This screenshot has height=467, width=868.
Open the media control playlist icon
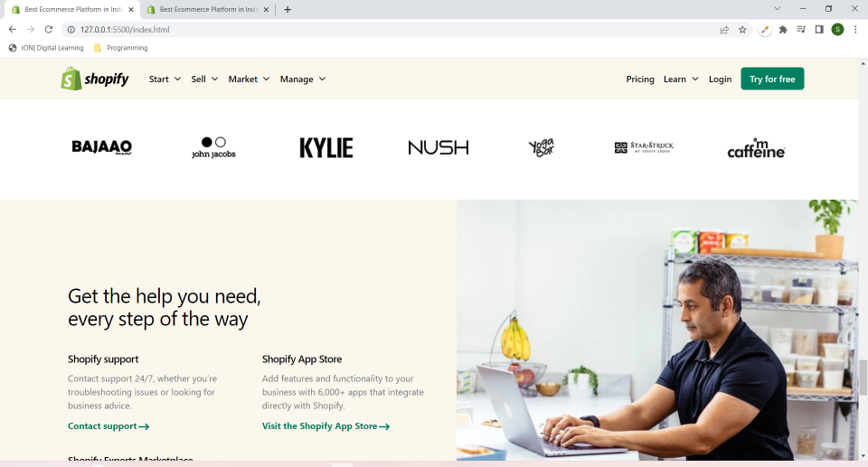click(x=801, y=29)
